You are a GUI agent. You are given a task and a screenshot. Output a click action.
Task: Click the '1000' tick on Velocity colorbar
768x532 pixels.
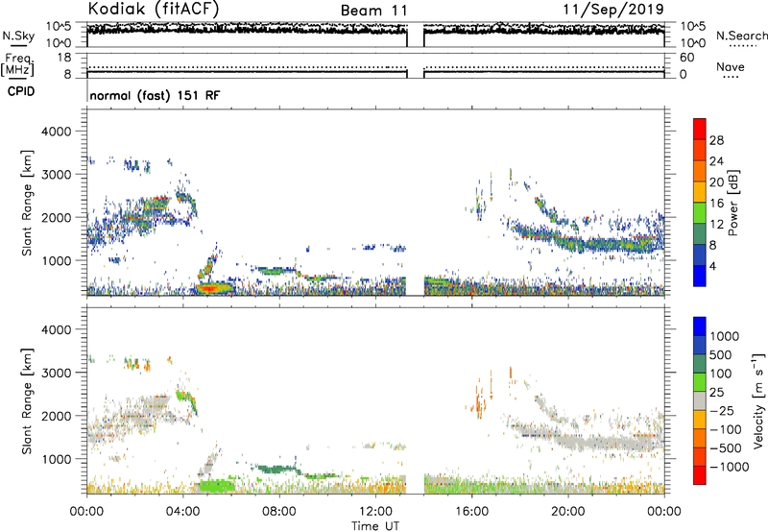[724, 336]
